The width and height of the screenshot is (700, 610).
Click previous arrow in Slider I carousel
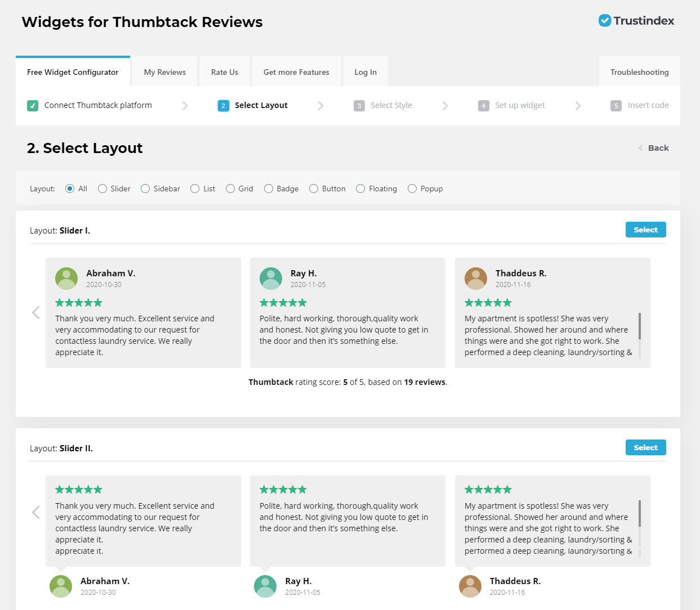pyautogui.click(x=36, y=312)
